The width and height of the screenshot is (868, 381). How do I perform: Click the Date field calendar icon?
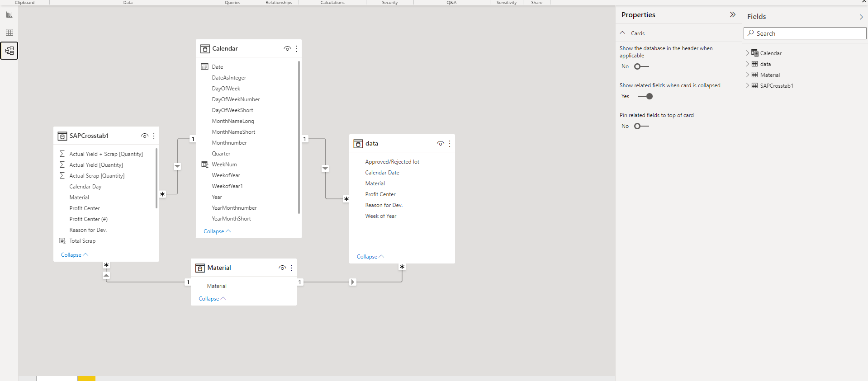pyautogui.click(x=205, y=66)
